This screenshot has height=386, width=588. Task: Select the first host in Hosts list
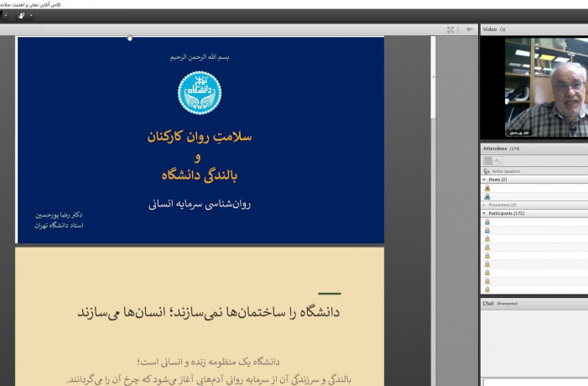pyautogui.click(x=534, y=188)
